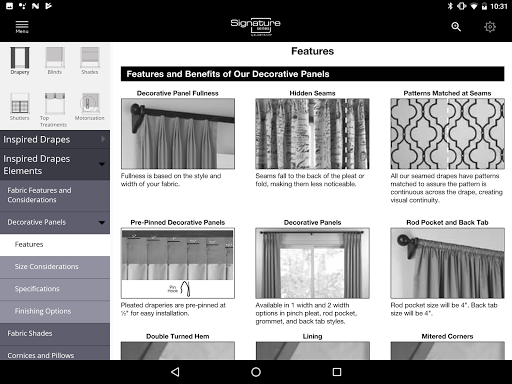This screenshot has height=384, width=512.
Task: Open Inspired Drapes section
Action: 55,139
